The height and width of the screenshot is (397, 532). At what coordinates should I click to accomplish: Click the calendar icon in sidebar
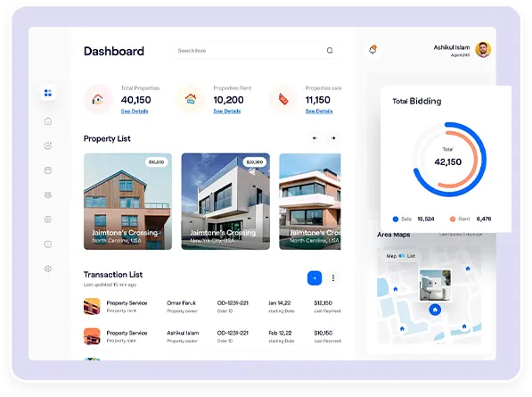click(x=48, y=170)
